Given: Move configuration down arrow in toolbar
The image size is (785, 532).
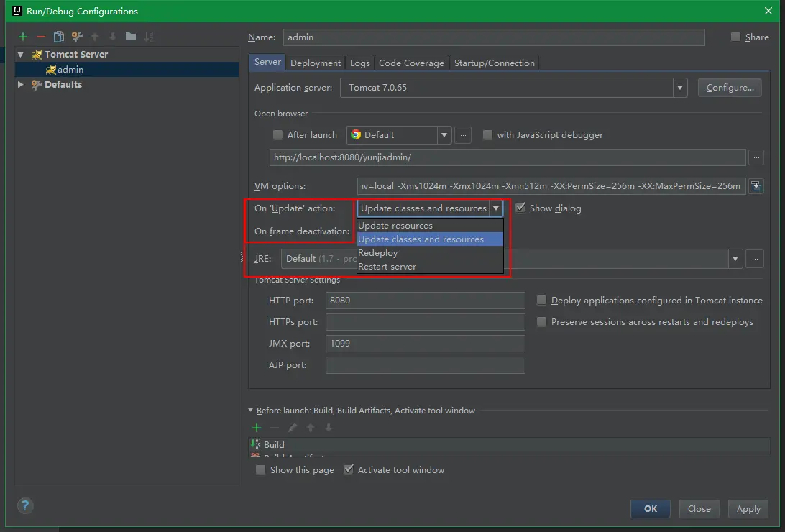Looking at the screenshot, I should [113, 37].
